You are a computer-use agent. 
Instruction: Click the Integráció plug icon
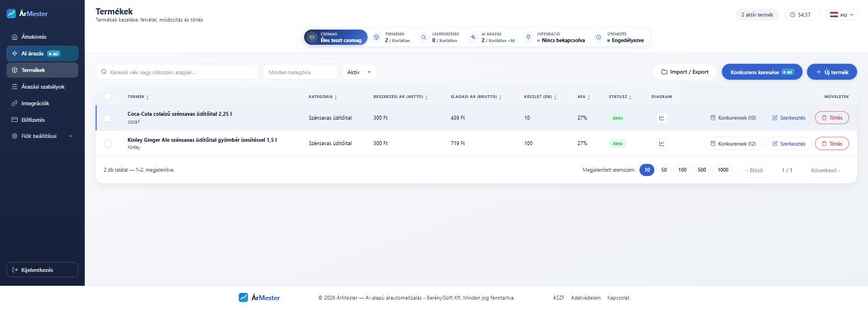tap(528, 37)
